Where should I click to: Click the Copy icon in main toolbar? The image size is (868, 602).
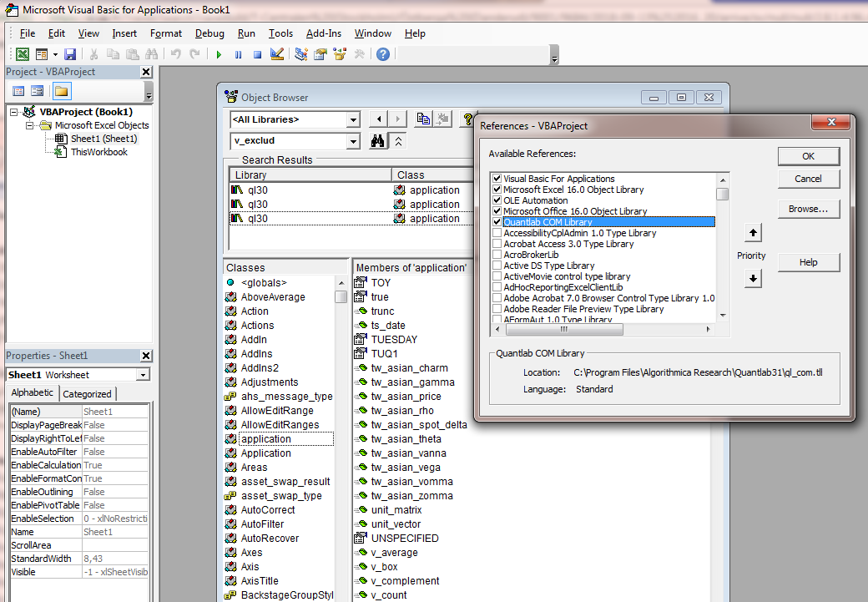(113, 53)
